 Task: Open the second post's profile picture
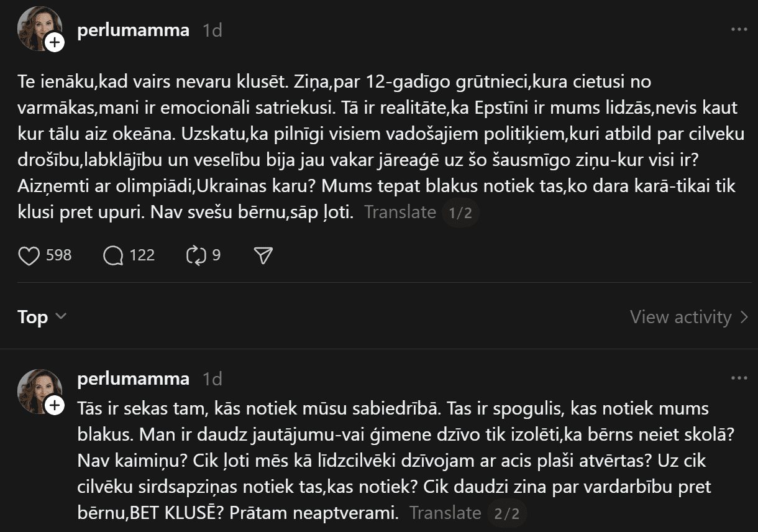pos(39,389)
